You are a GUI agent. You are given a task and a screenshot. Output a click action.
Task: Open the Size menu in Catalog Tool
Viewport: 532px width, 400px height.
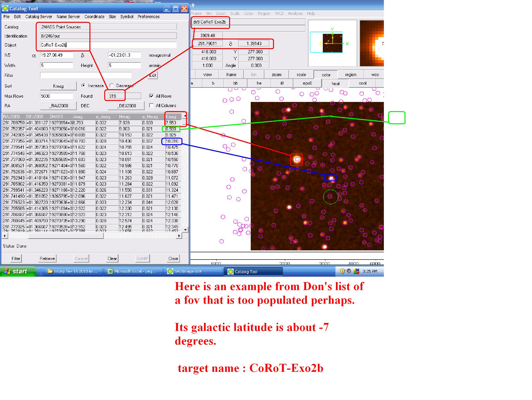coord(112,17)
